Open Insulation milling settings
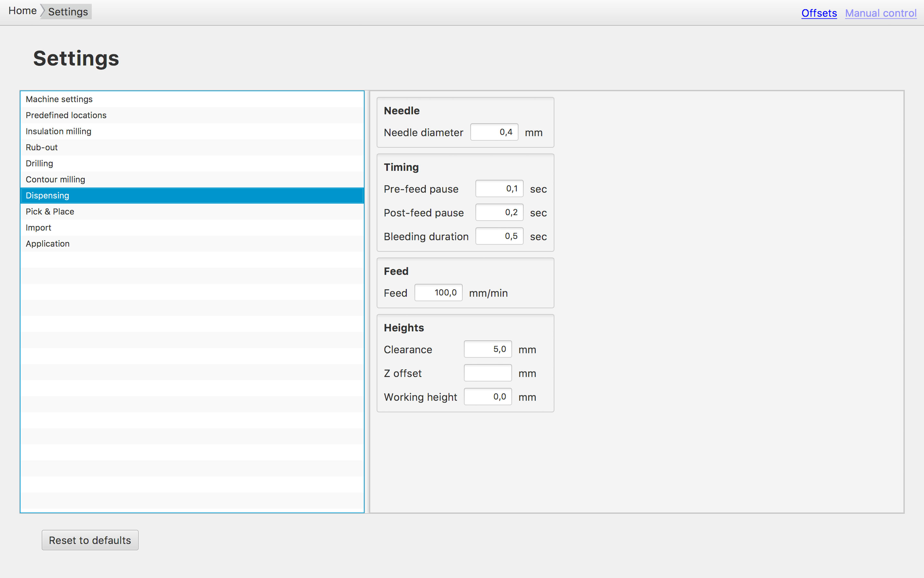Viewport: 924px width, 578px height. coord(192,131)
